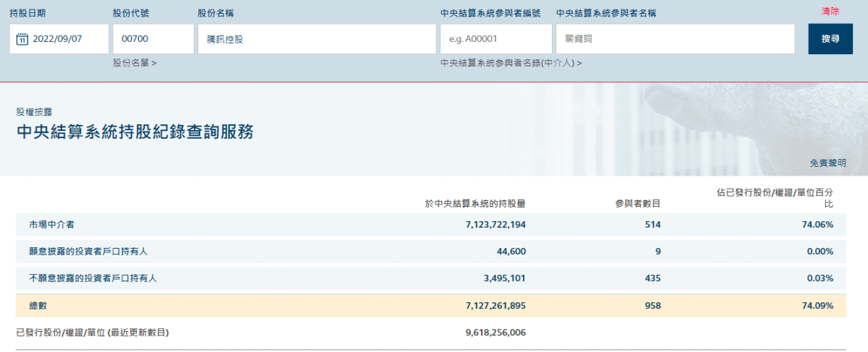Focus the participant ID field e.g. A00001
Screen dimensions: 868x352
[495, 39]
